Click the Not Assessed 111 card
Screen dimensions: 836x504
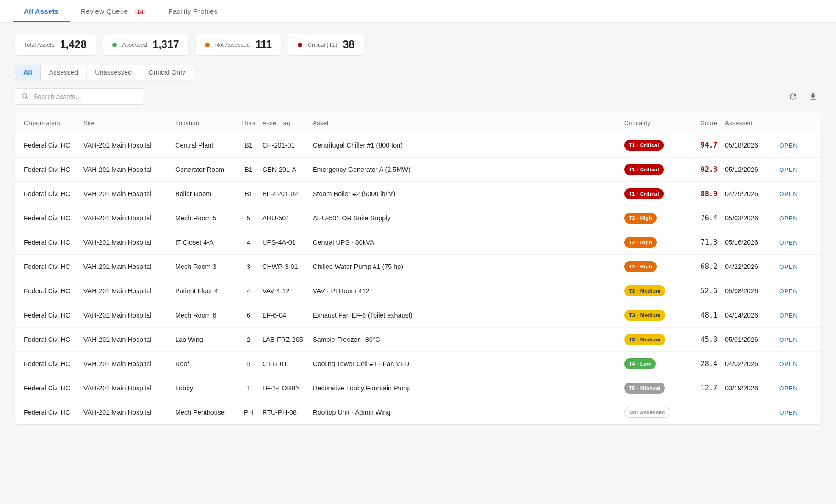(x=238, y=44)
